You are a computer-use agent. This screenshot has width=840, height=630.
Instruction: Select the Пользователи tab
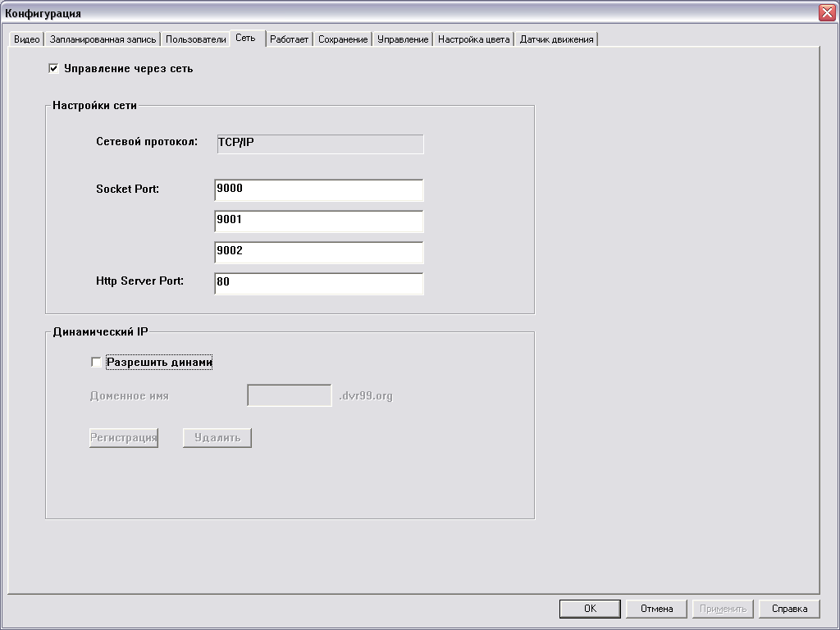coord(195,39)
